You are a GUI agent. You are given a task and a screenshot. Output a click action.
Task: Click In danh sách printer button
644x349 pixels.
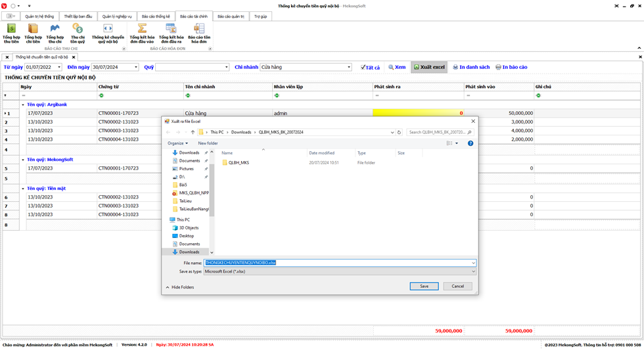click(x=471, y=67)
